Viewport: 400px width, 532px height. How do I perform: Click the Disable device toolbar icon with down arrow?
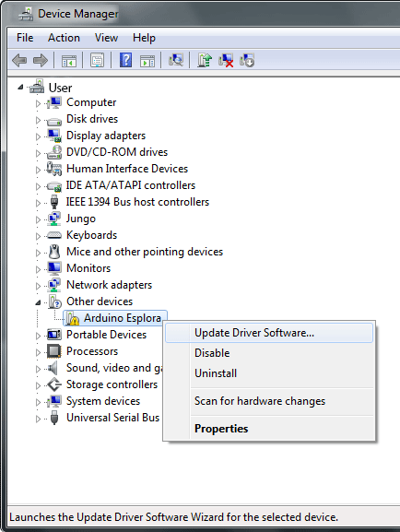(247, 61)
